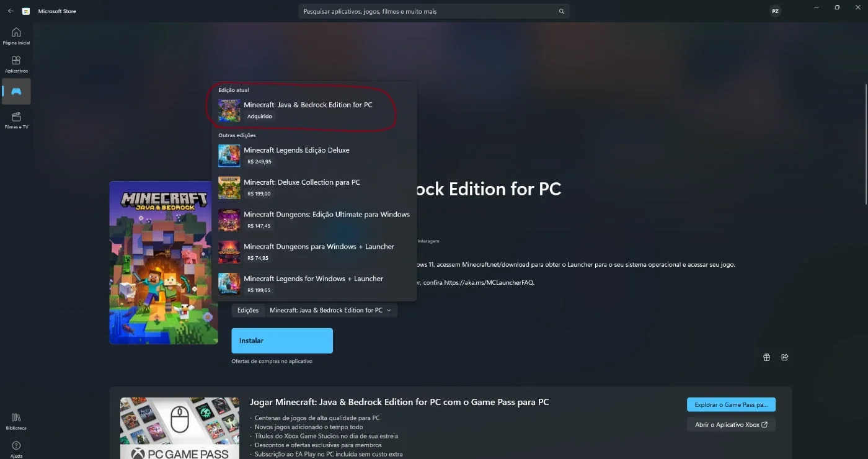The width and height of the screenshot is (868, 459).
Task: Restore down the Microsoft Store window
Action: [837, 7]
